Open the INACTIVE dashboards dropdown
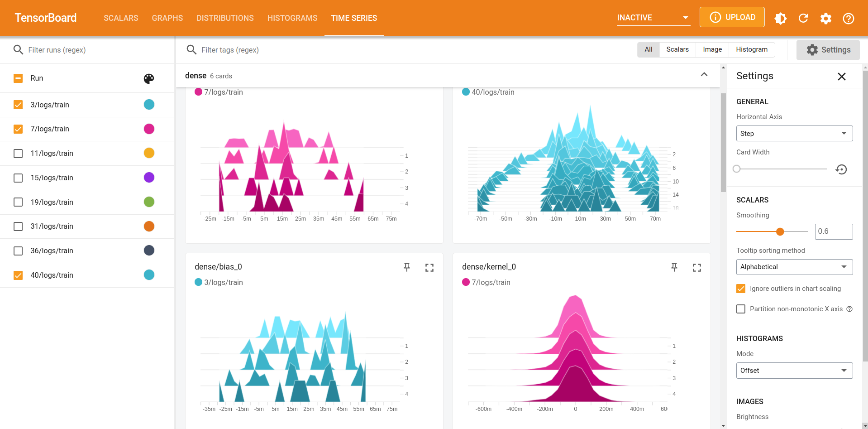 tap(653, 18)
